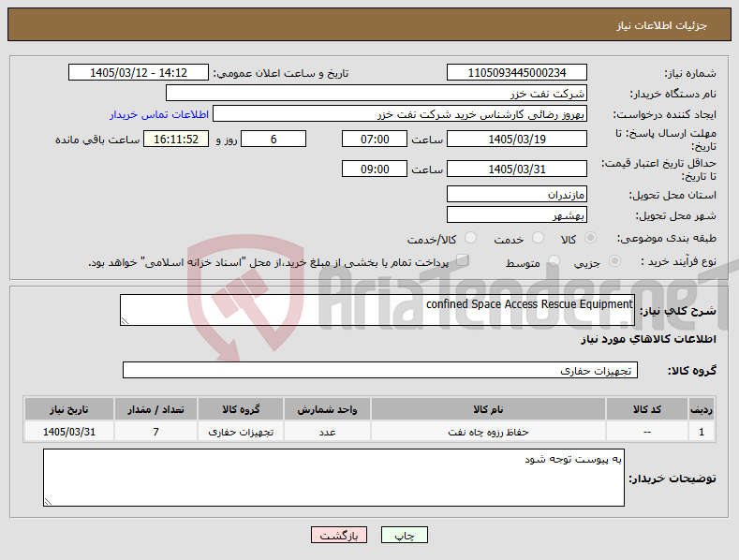This screenshot has width=739, height=560.
Task: Click the تعداد / مقدار column header
Action: (156, 409)
